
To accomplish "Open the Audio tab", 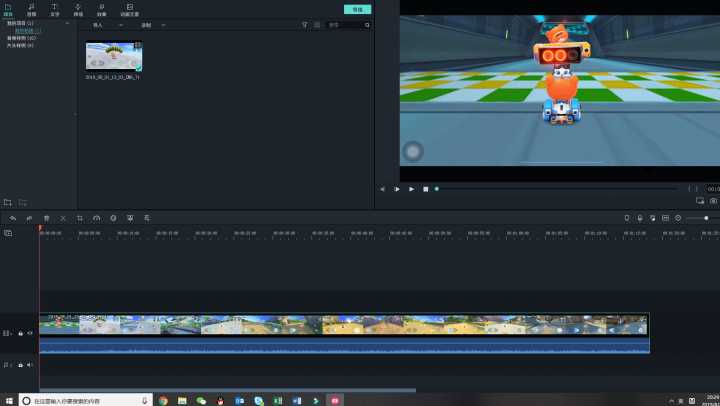I will (x=31, y=9).
